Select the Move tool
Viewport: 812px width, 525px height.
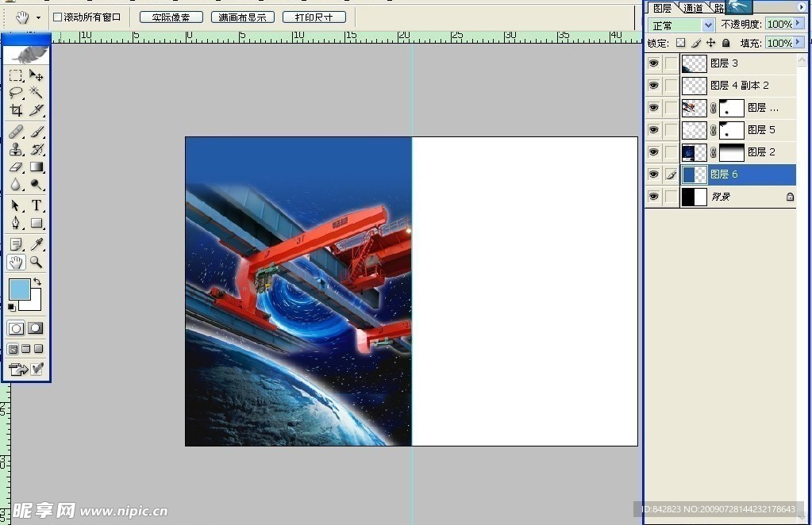(37, 75)
